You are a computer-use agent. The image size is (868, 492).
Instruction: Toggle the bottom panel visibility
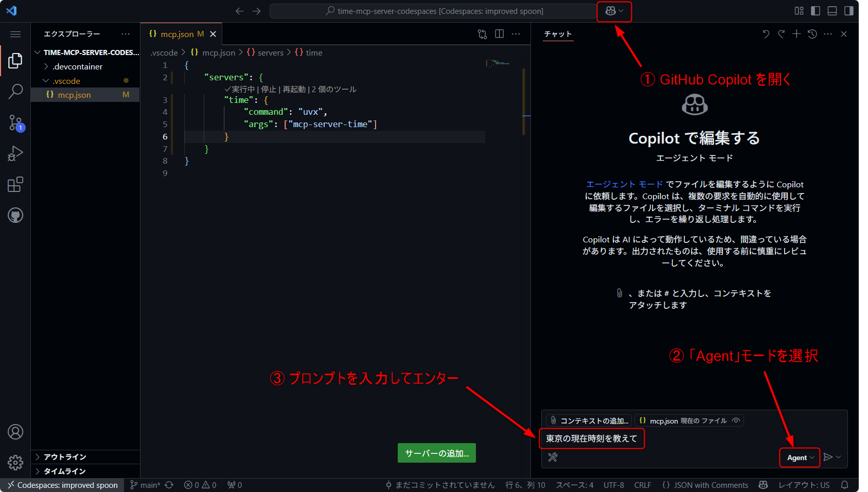pos(832,11)
